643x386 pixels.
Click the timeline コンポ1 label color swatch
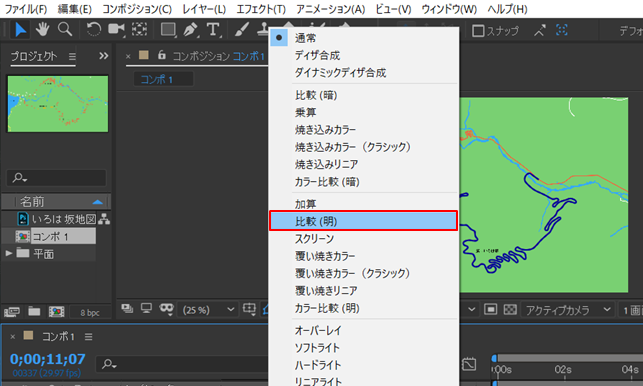(28, 336)
